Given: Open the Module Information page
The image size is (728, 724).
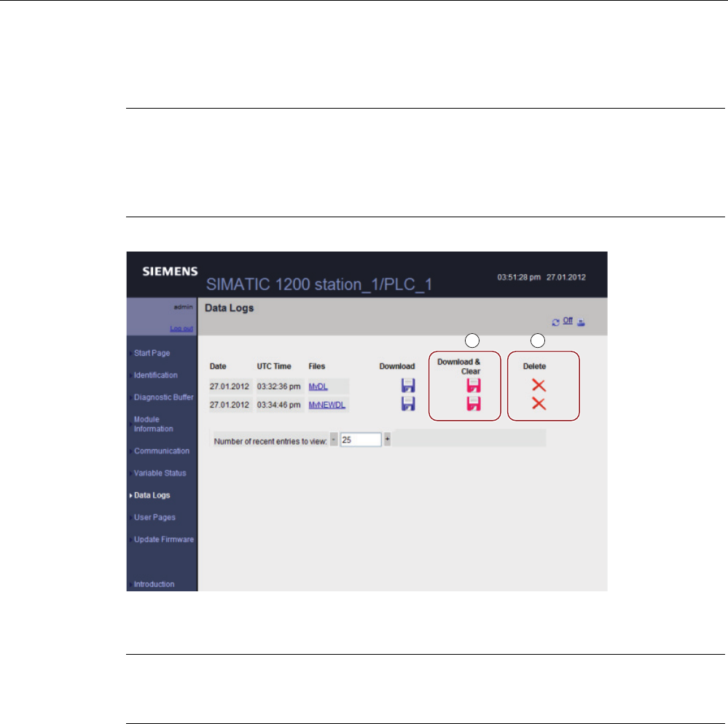Looking at the screenshot, I should pyautogui.click(x=153, y=424).
